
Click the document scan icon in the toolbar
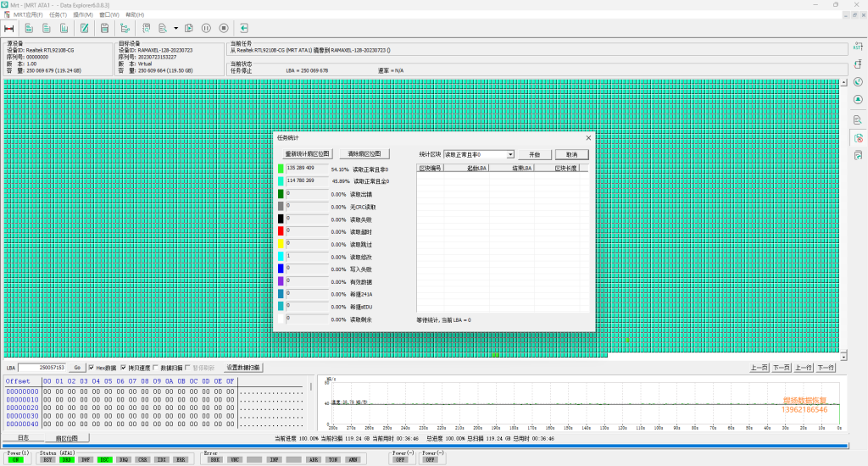(146, 28)
